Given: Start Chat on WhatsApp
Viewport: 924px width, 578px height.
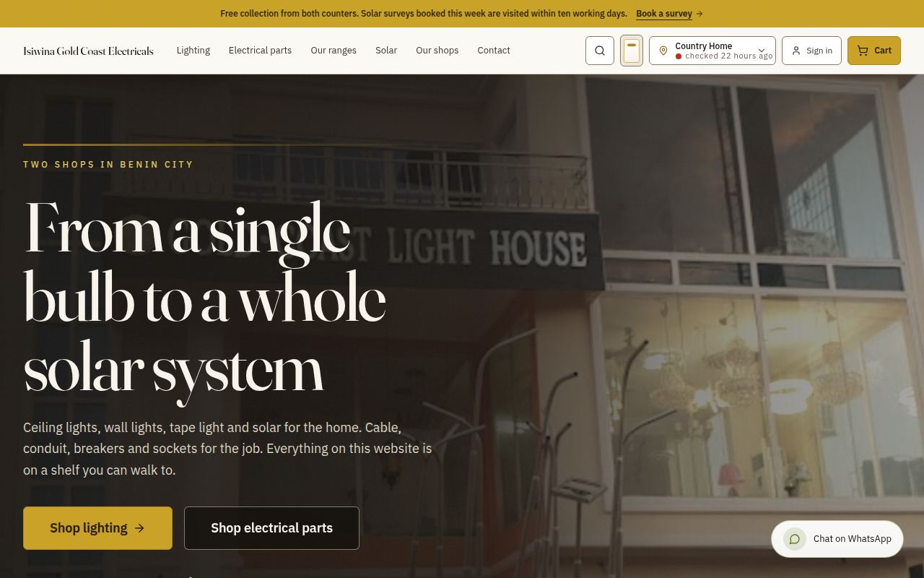Looking at the screenshot, I should (x=837, y=539).
